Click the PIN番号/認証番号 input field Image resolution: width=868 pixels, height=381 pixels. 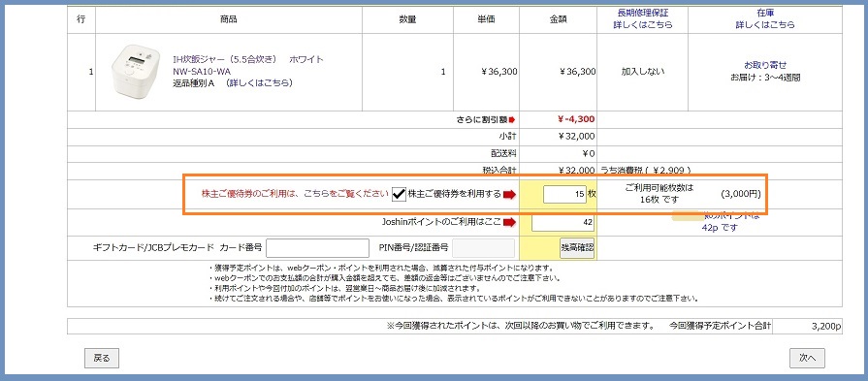coord(483,248)
